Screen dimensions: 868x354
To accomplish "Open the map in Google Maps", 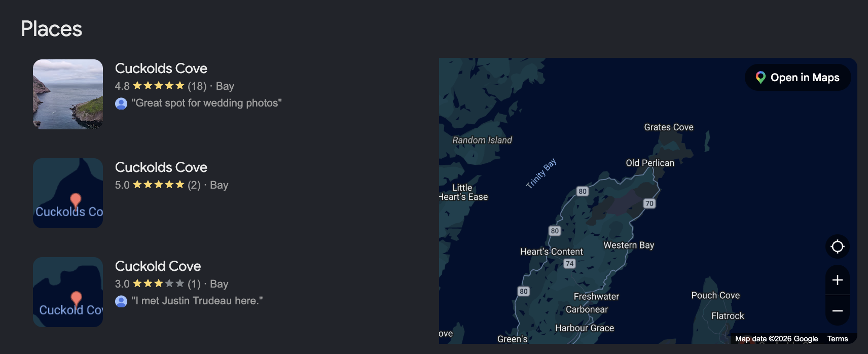I will (798, 78).
